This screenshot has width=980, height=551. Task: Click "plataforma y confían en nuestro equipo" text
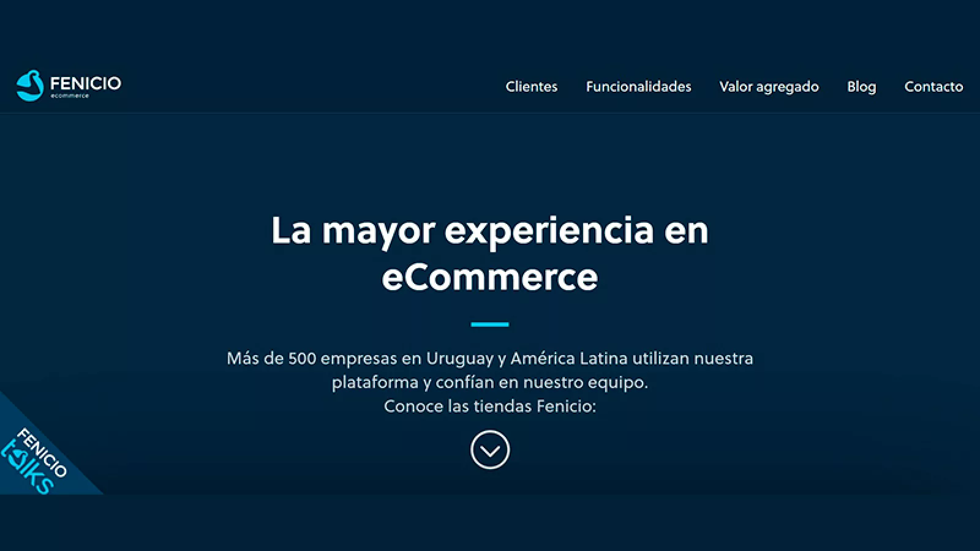point(489,383)
